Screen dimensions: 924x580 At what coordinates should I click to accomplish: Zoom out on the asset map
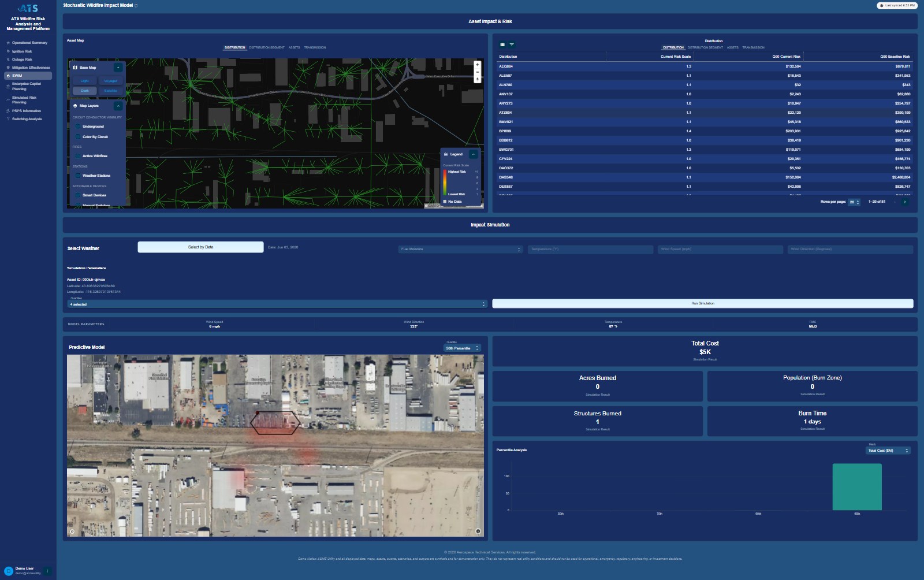coord(477,72)
